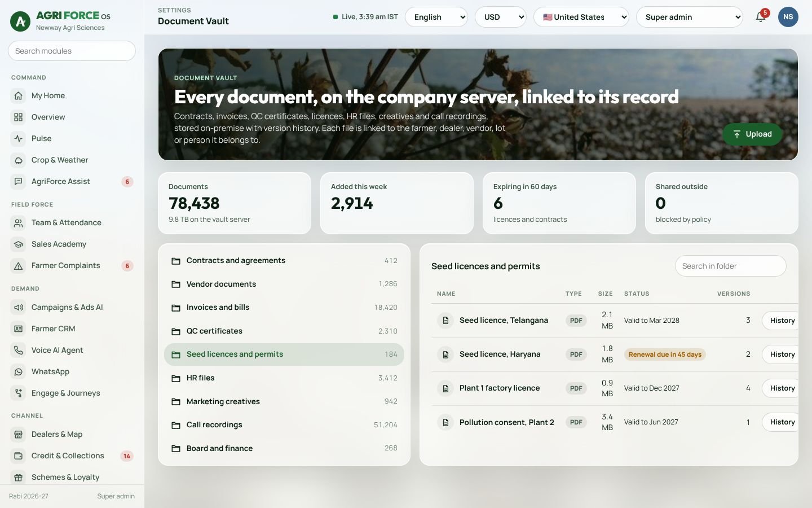Select Seed licences and permits folder
Image resolution: width=812 pixels, height=508 pixels.
284,354
